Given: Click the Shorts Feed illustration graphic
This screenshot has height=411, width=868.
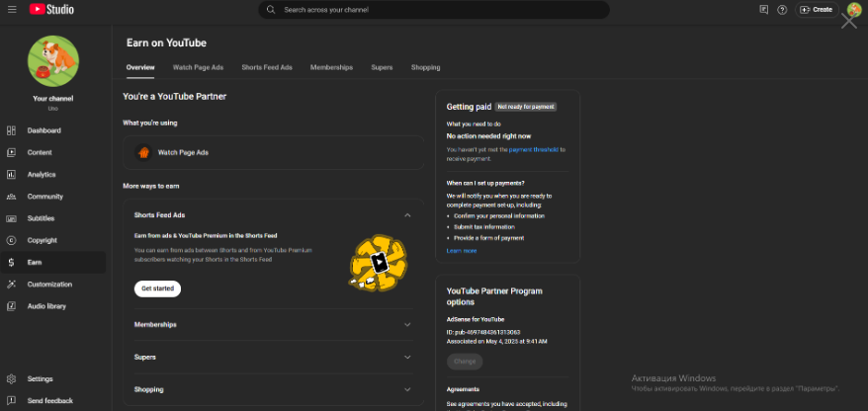Looking at the screenshot, I should (378, 264).
